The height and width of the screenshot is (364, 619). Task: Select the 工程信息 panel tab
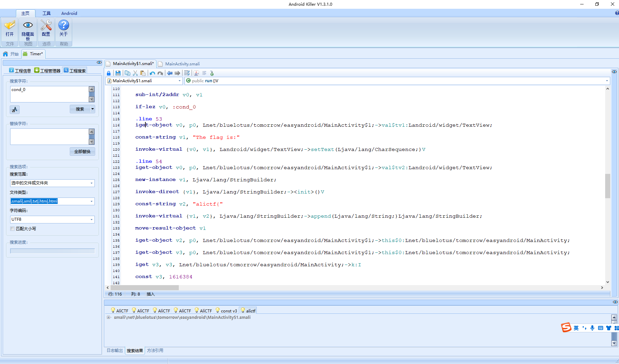(x=20, y=70)
